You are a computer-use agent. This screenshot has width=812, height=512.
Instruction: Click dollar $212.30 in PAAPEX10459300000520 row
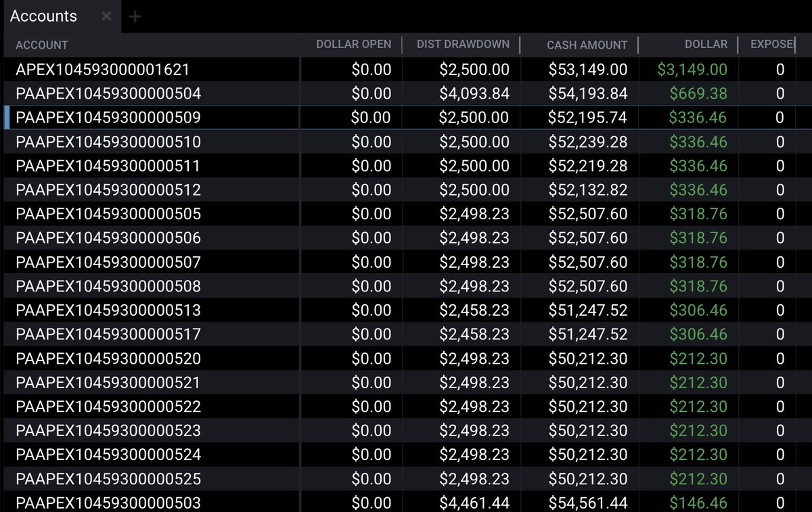[698, 358]
